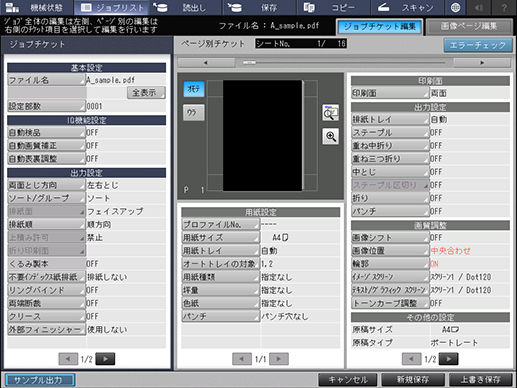Switch to the ジョブリスト tab

(113, 7)
